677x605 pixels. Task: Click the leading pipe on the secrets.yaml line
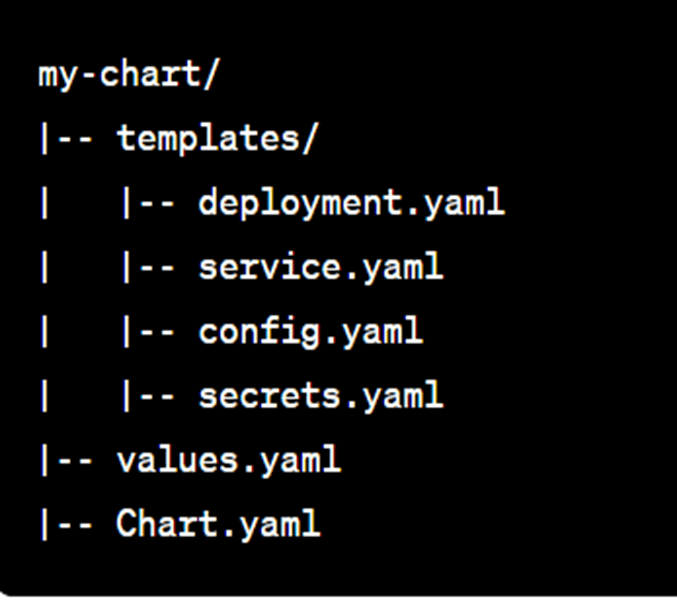coord(44,396)
